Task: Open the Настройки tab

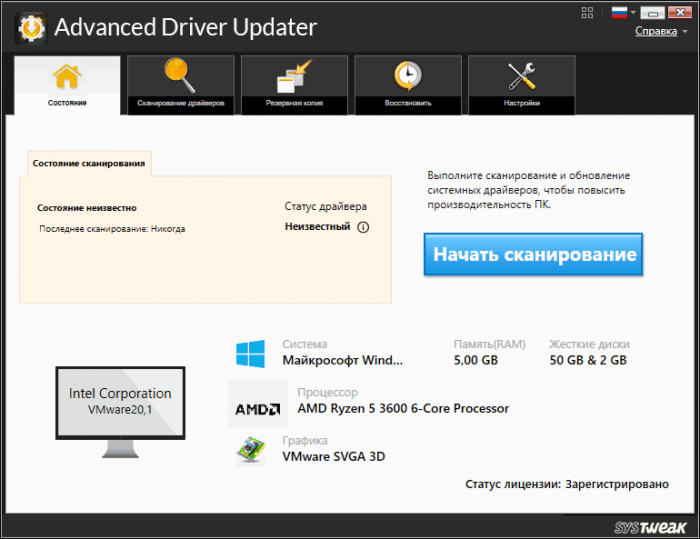Action: (x=521, y=85)
